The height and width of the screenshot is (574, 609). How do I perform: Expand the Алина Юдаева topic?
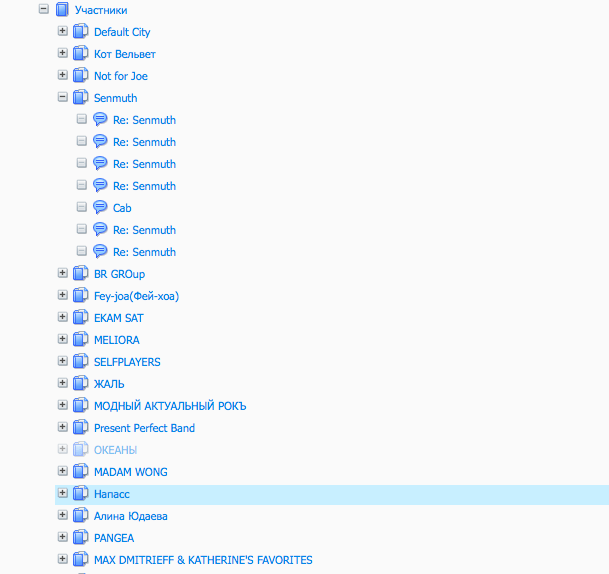pyautogui.click(x=63, y=515)
